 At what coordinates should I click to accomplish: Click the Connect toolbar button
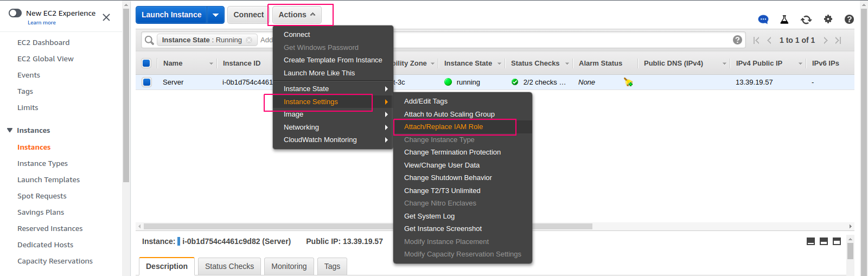click(248, 15)
